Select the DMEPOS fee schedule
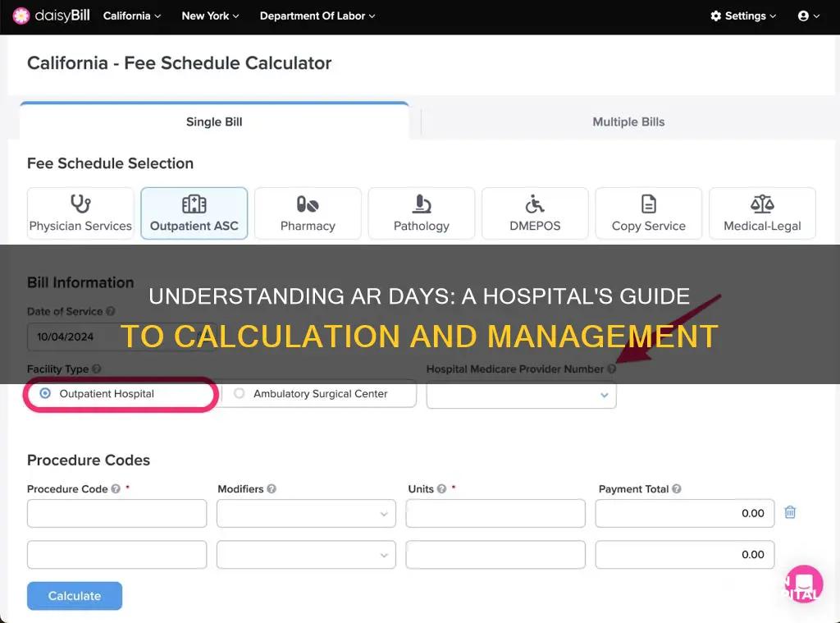 coord(535,213)
